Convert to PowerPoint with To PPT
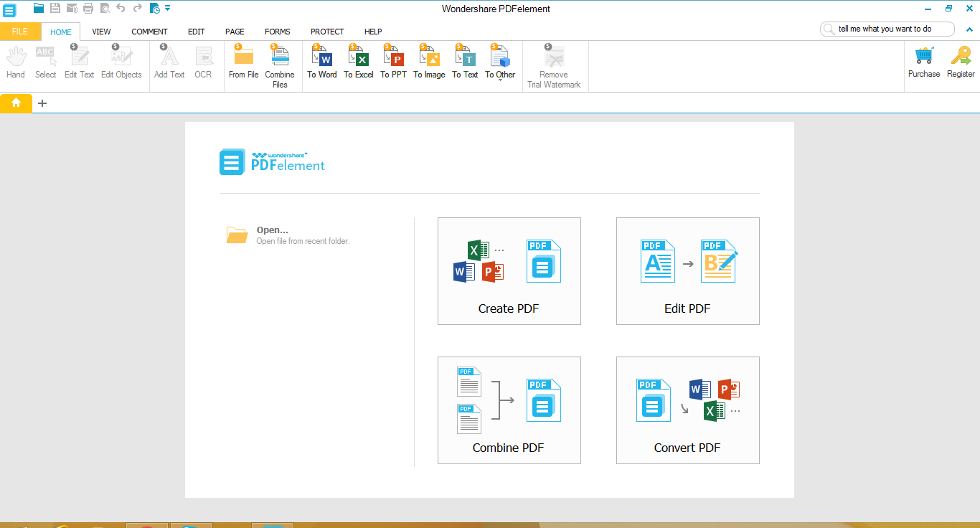 [393, 57]
